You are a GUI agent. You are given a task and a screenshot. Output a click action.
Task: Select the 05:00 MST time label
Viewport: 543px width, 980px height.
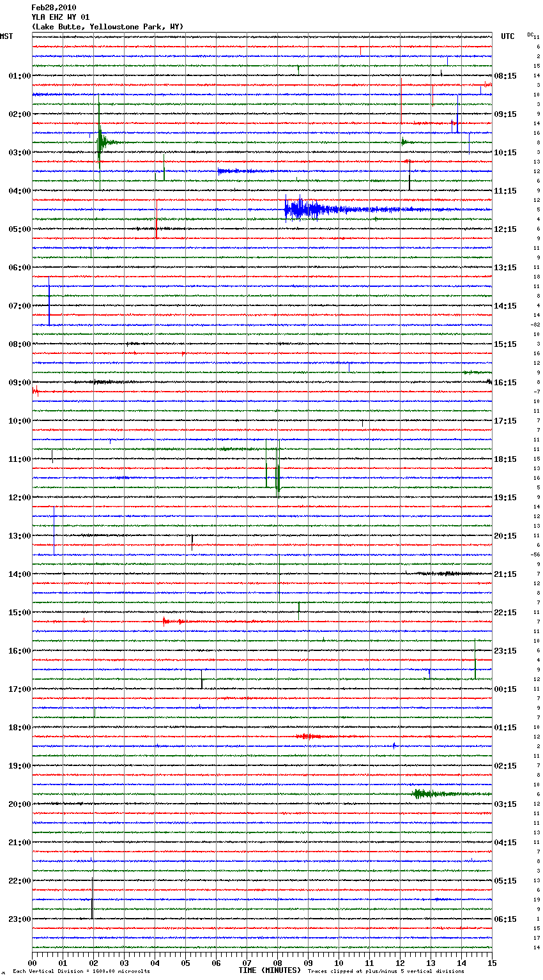[20, 229]
